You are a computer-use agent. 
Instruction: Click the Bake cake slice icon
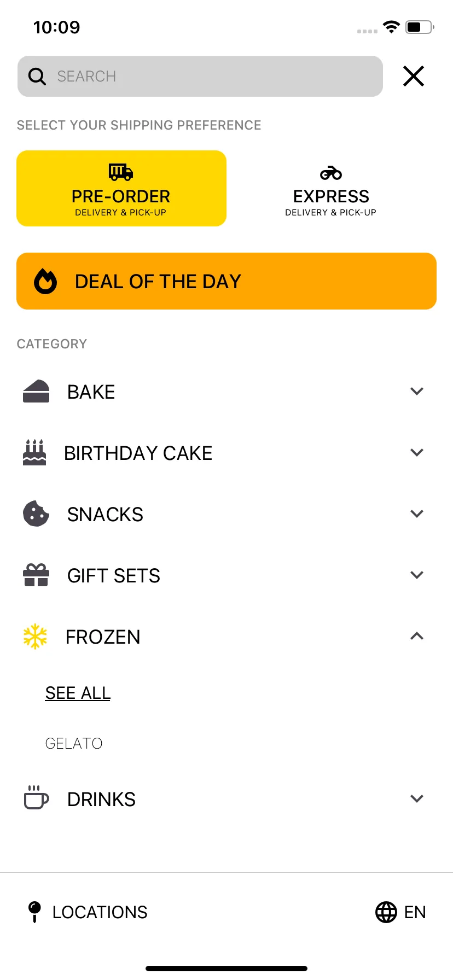point(36,391)
